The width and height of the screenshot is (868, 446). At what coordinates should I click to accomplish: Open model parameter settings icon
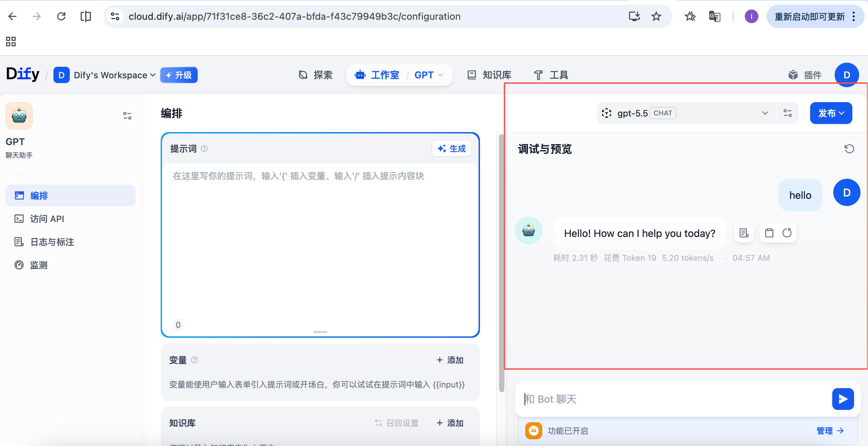(x=787, y=113)
